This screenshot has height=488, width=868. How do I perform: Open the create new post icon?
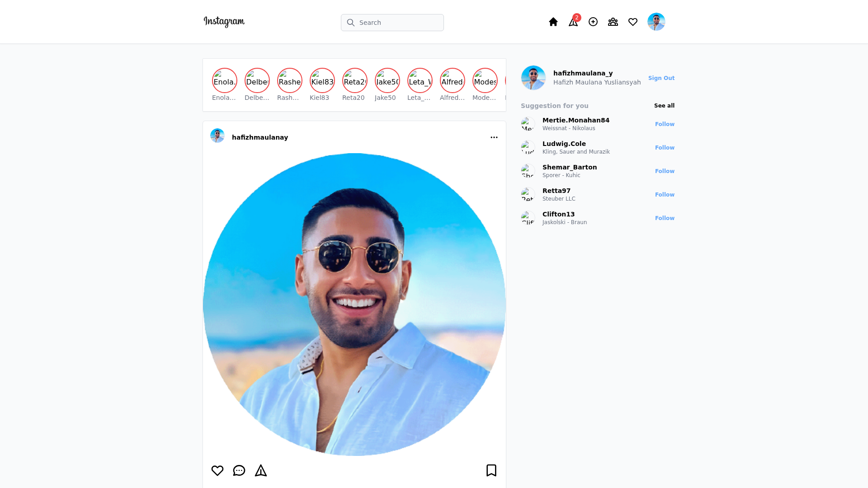coord(593,22)
